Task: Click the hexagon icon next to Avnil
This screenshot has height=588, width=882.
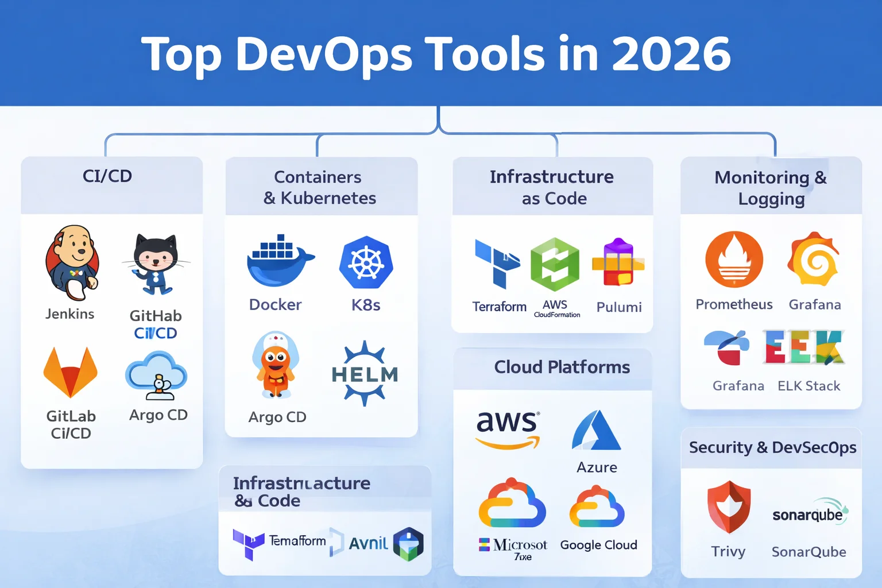Action: [x=408, y=544]
